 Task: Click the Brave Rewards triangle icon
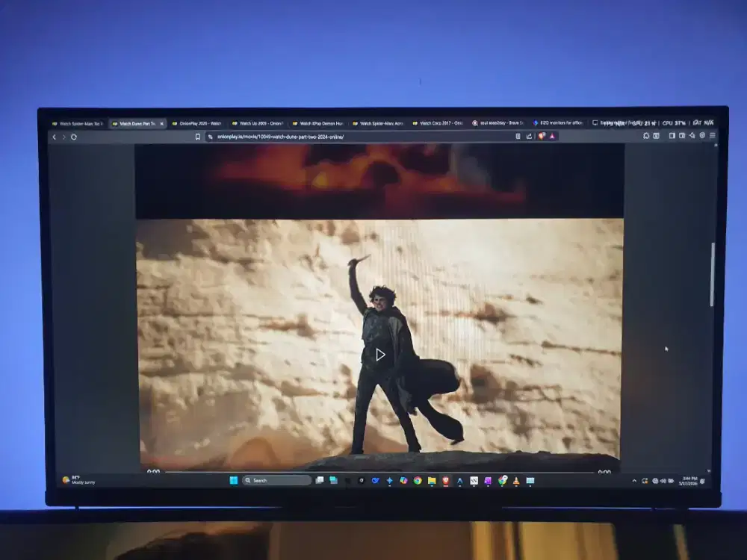tap(552, 136)
